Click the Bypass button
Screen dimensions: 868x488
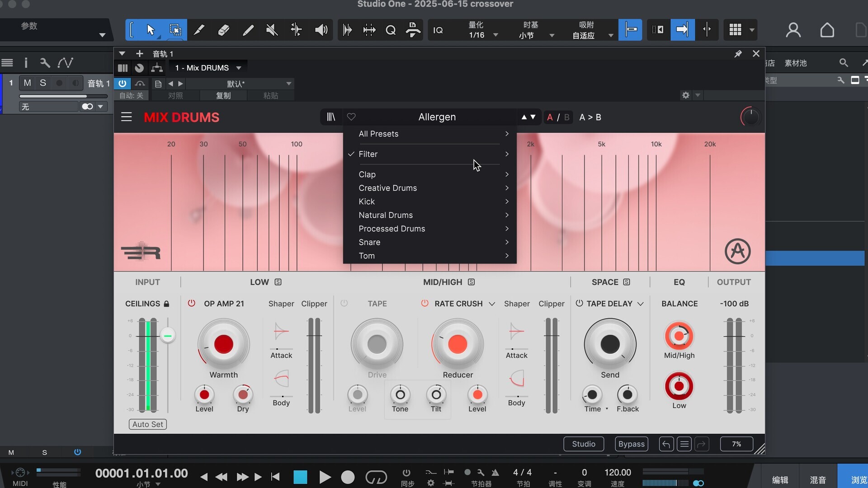(x=631, y=444)
